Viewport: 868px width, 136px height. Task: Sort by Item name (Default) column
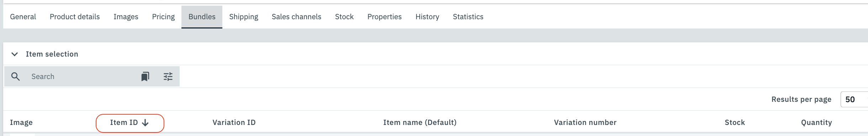[x=420, y=122]
